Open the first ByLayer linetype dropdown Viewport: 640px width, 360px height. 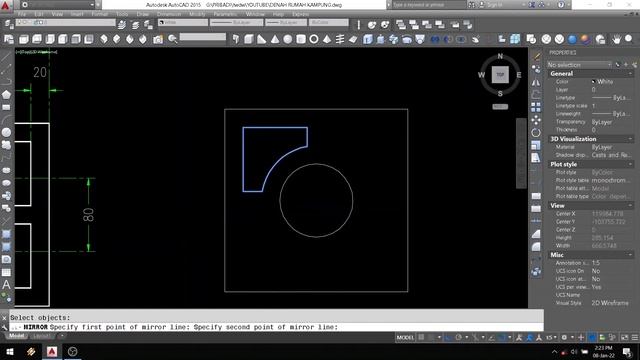236,22
